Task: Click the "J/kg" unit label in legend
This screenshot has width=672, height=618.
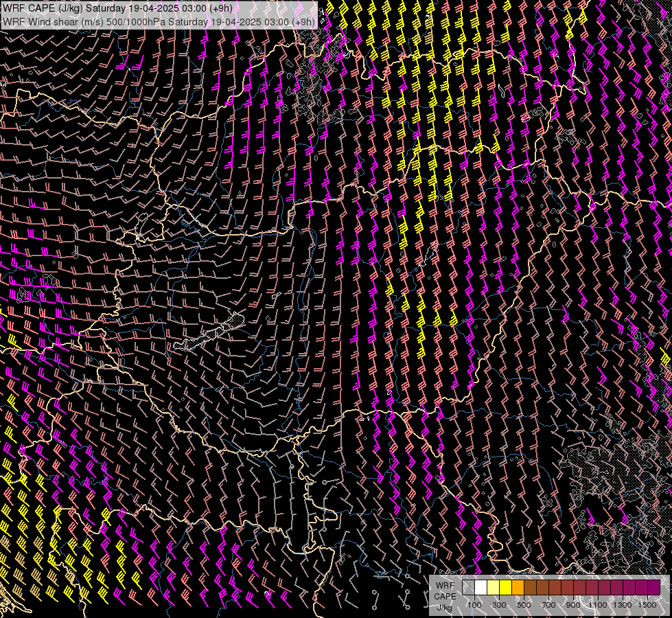Action: coord(444,608)
